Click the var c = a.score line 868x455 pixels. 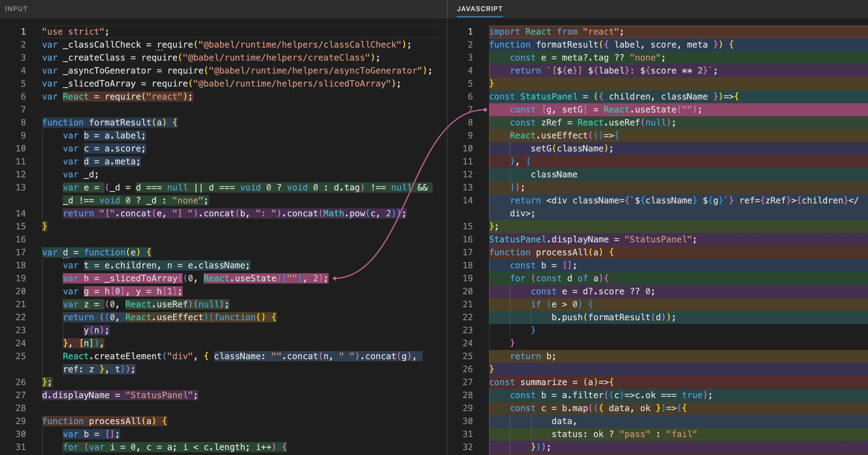pos(104,149)
